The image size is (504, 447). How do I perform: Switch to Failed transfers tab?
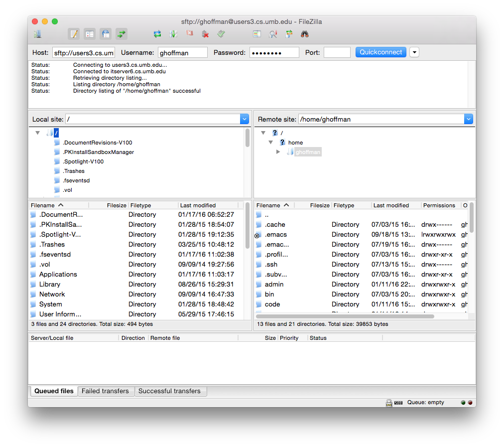click(106, 391)
